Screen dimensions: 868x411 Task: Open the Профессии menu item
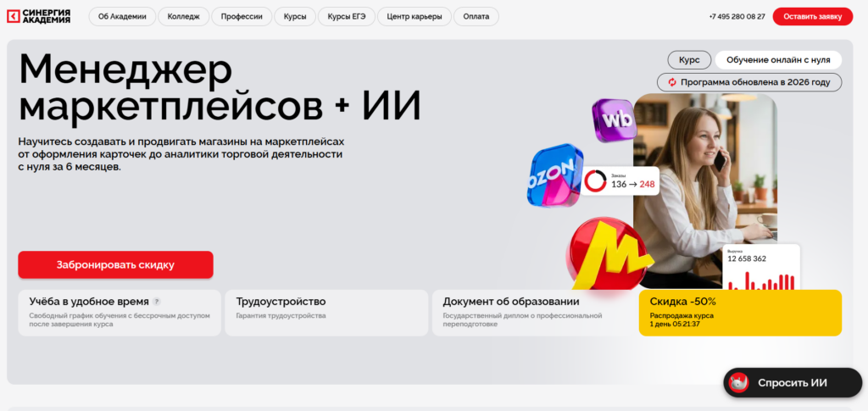click(242, 17)
